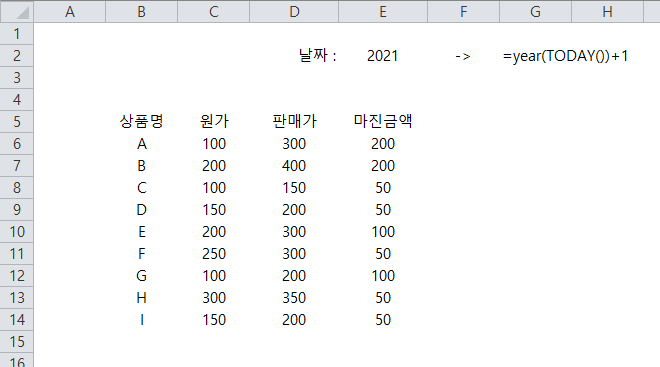Screen dimensions: 660x367
Task: Select column B header
Action: coord(141,11)
